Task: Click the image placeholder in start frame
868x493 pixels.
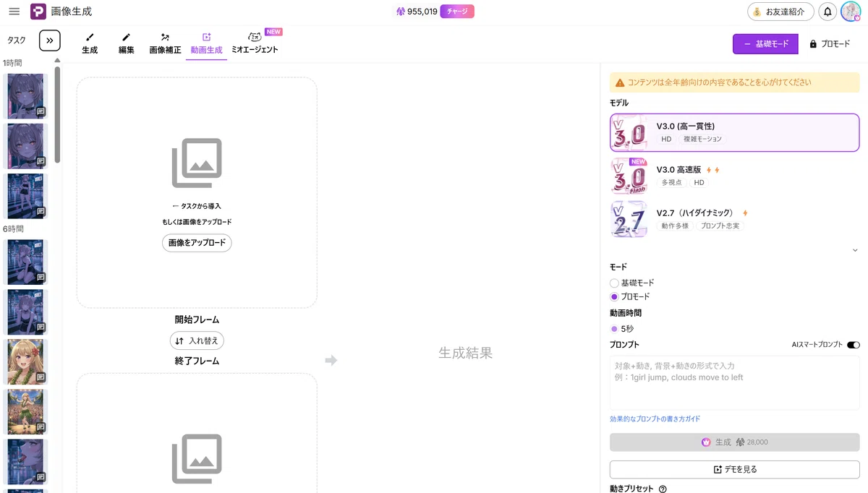Action: click(197, 163)
